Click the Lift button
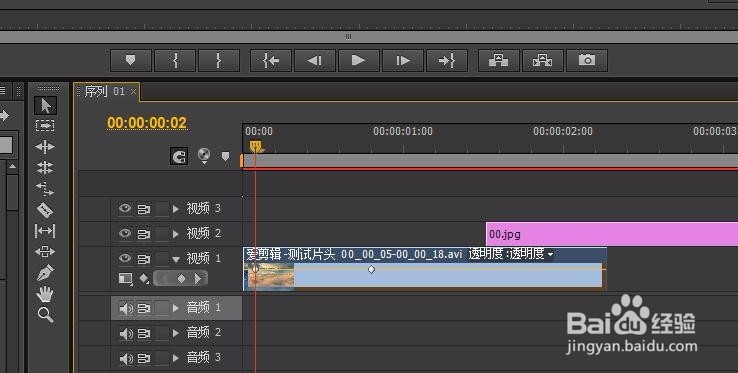 (x=499, y=60)
